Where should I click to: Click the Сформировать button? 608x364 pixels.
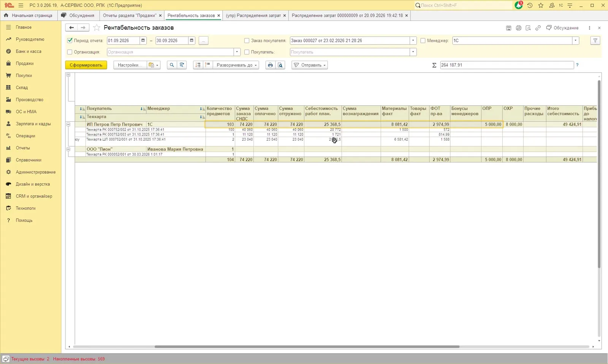tap(86, 65)
